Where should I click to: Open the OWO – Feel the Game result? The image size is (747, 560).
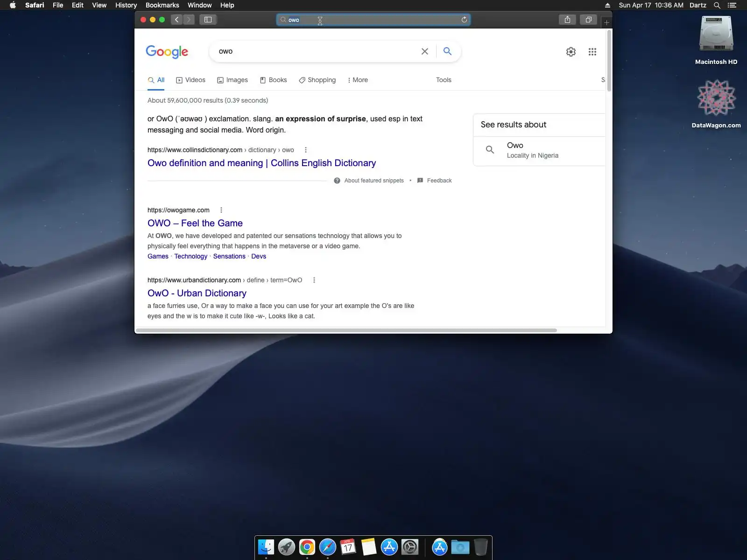(195, 223)
